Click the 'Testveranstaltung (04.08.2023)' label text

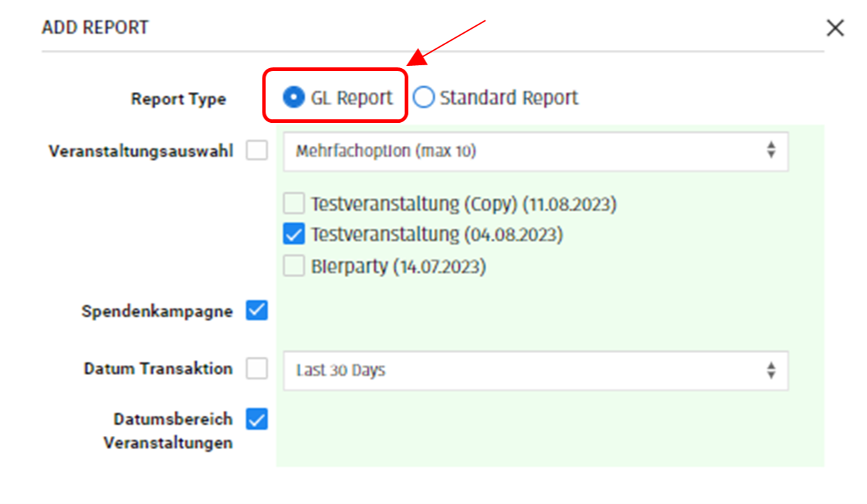437,234
